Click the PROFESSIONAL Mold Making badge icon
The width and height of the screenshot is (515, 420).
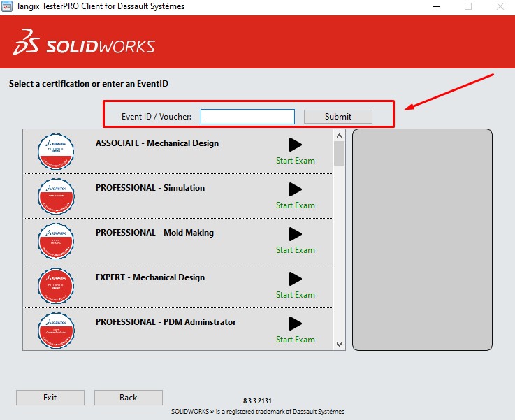[56, 240]
